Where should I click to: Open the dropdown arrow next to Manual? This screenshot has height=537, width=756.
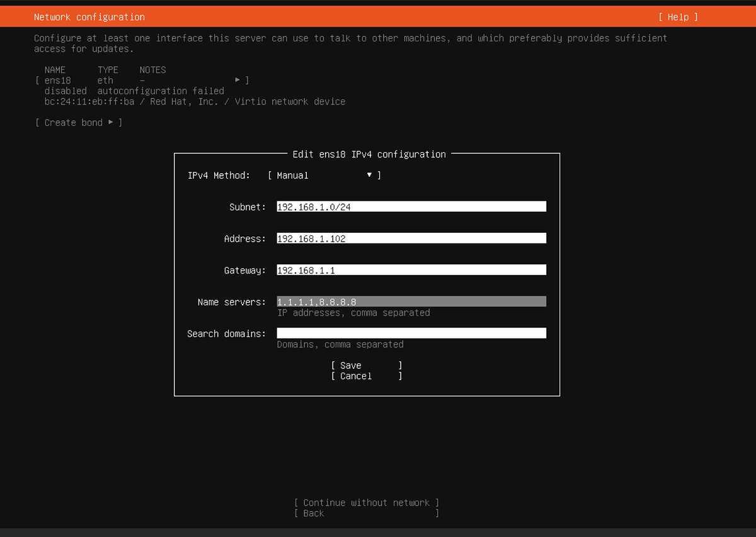(369, 175)
